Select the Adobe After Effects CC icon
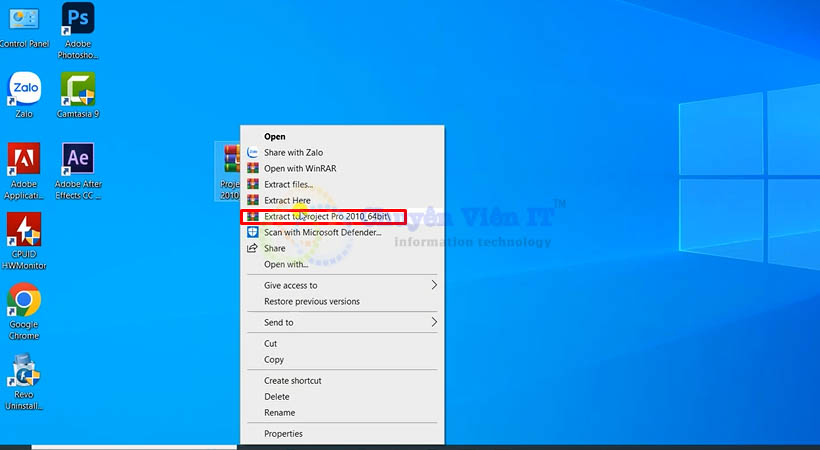Viewport: 820px width, 450px height. (78, 160)
